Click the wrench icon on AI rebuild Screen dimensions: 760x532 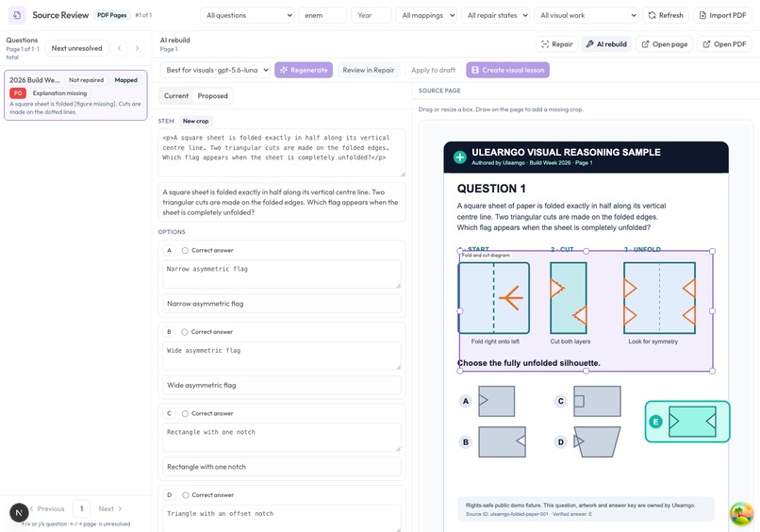click(x=590, y=44)
